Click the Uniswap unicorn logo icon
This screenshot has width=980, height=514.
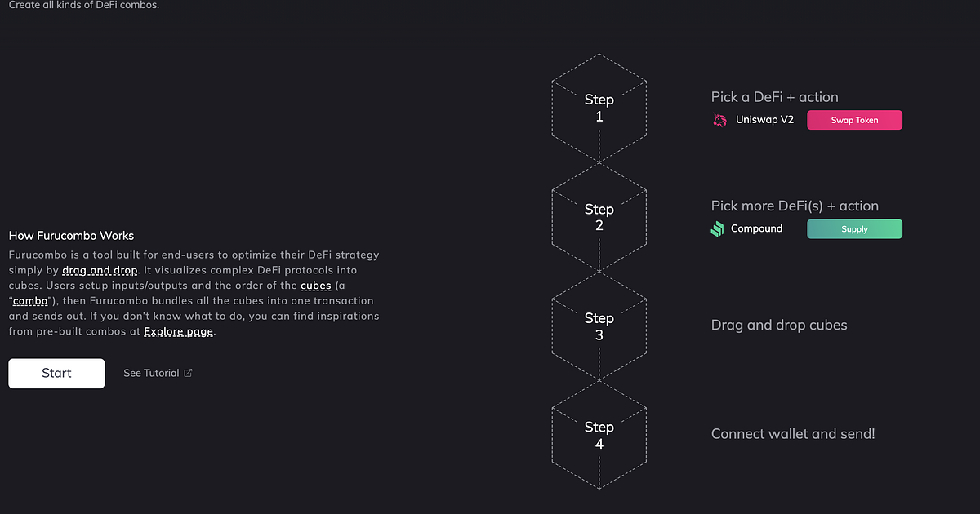[x=719, y=121]
